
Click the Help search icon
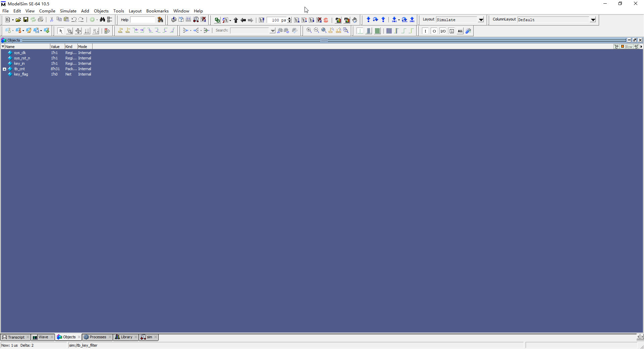point(160,20)
